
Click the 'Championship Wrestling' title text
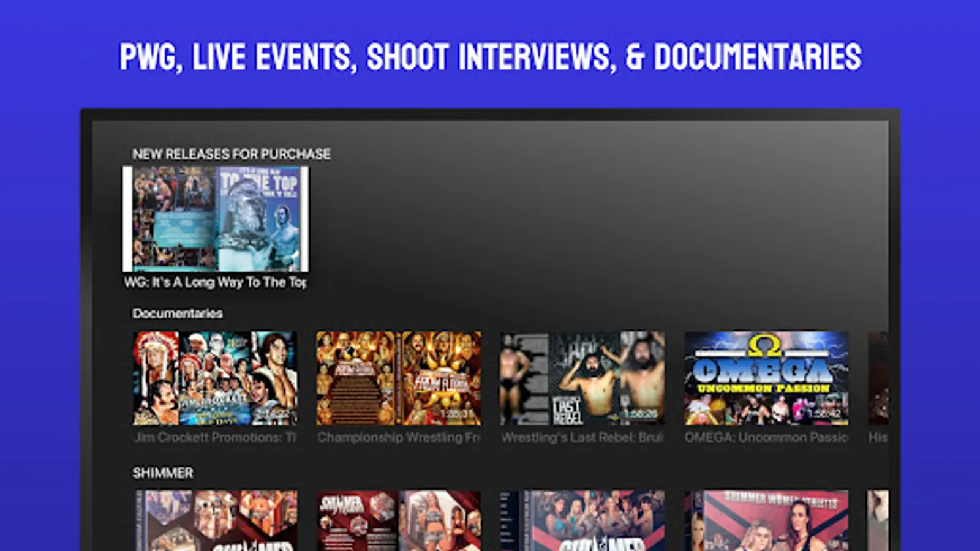[x=399, y=437]
